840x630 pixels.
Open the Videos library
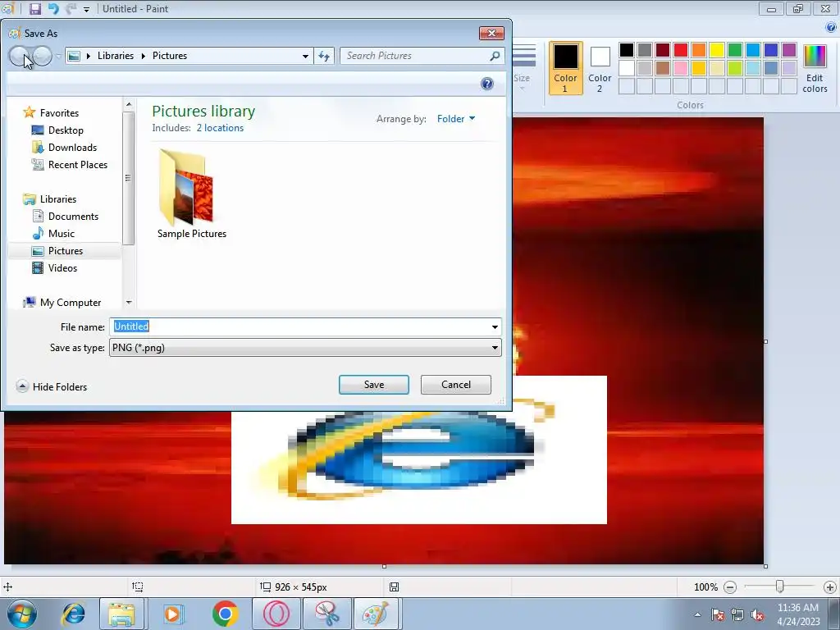62,268
